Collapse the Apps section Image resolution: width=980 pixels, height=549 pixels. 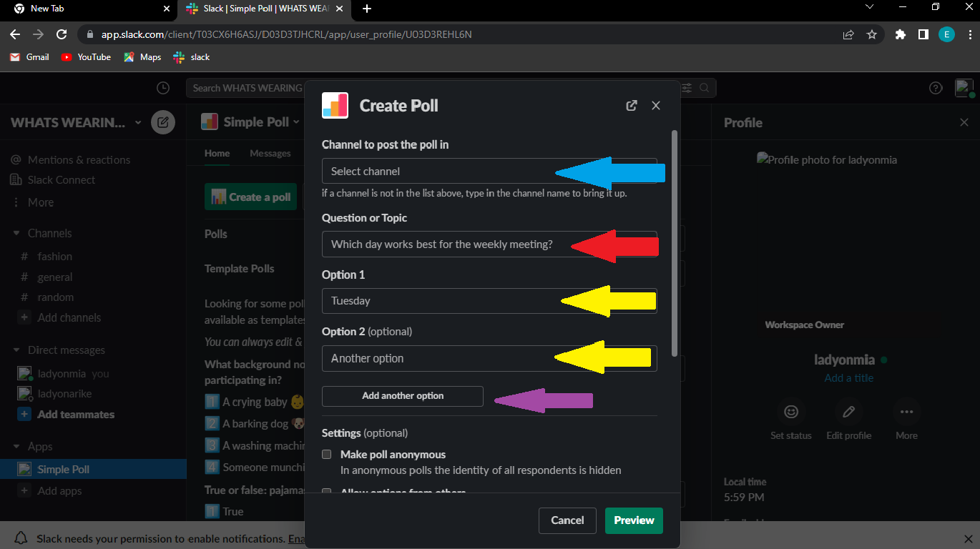[16, 447]
